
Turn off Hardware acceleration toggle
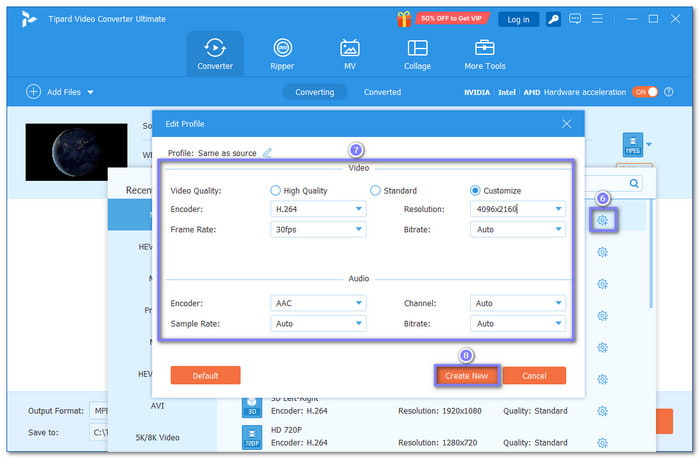[645, 92]
